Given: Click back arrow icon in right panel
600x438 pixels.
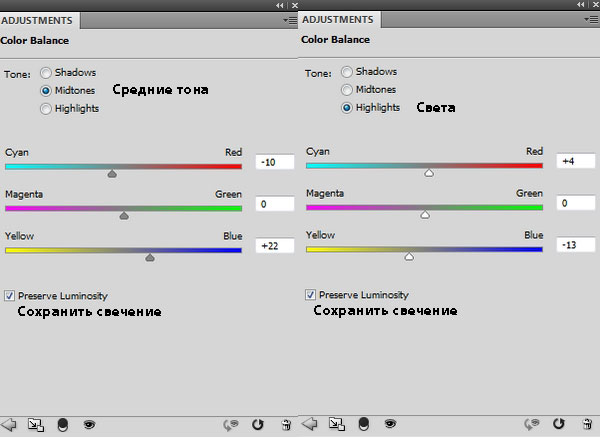Looking at the screenshot, I should point(310,423).
